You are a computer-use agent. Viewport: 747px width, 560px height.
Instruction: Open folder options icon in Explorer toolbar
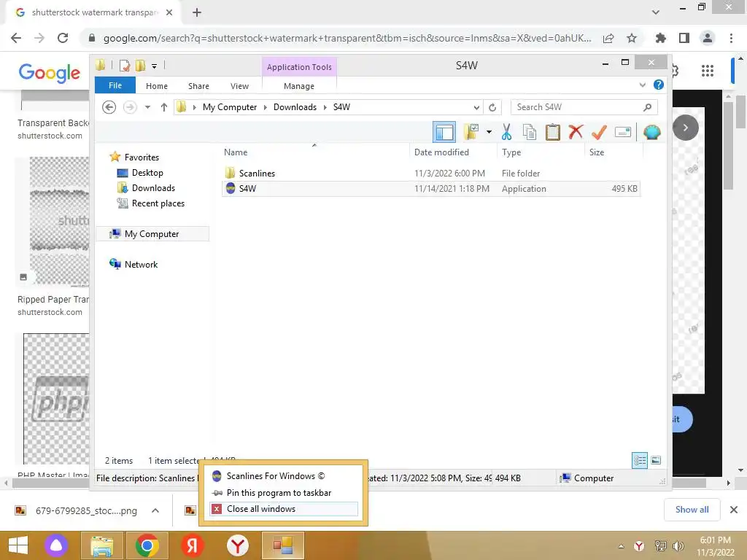(471, 132)
